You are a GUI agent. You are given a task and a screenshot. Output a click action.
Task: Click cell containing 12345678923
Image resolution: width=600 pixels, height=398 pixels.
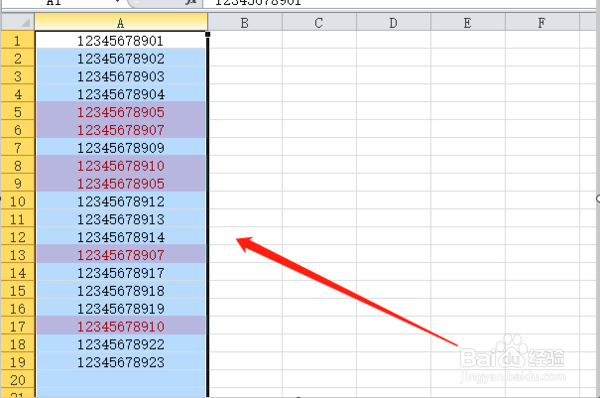tap(121, 362)
